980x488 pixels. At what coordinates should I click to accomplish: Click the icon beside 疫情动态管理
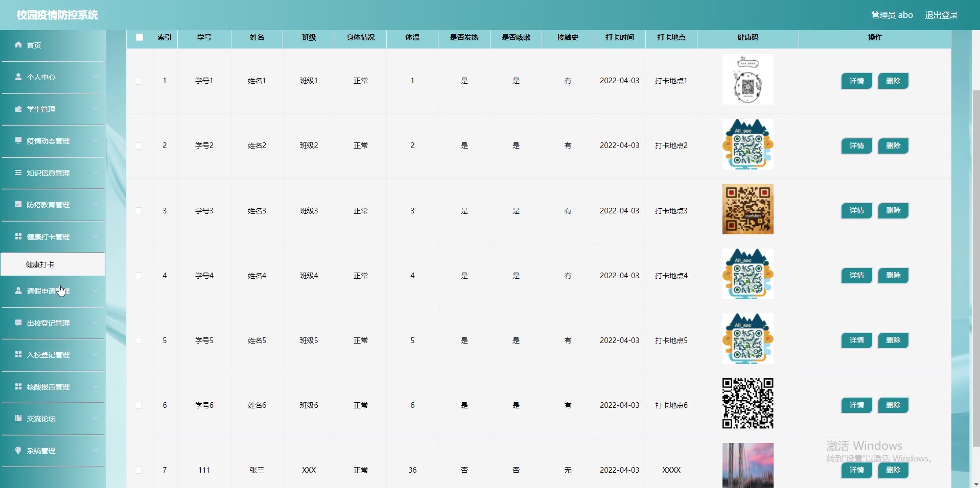click(x=18, y=140)
